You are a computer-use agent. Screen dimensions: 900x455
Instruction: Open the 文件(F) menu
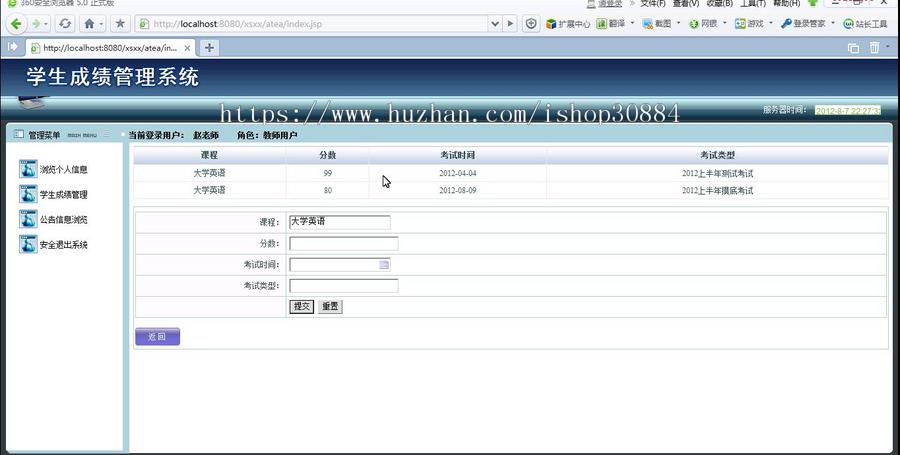coord(653,3)
